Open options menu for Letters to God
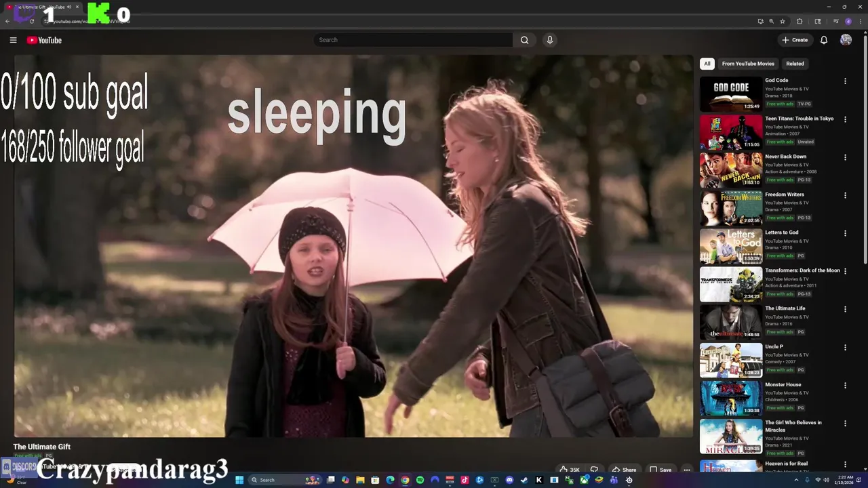The image size is (868, 488). click(845, 233)
